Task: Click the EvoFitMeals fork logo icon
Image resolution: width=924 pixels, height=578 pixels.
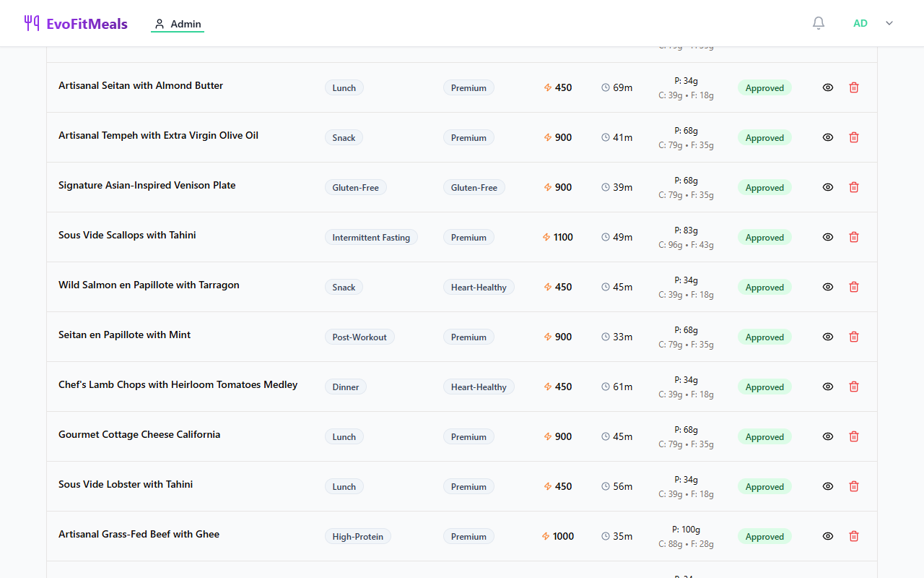Action: [31, 23]
